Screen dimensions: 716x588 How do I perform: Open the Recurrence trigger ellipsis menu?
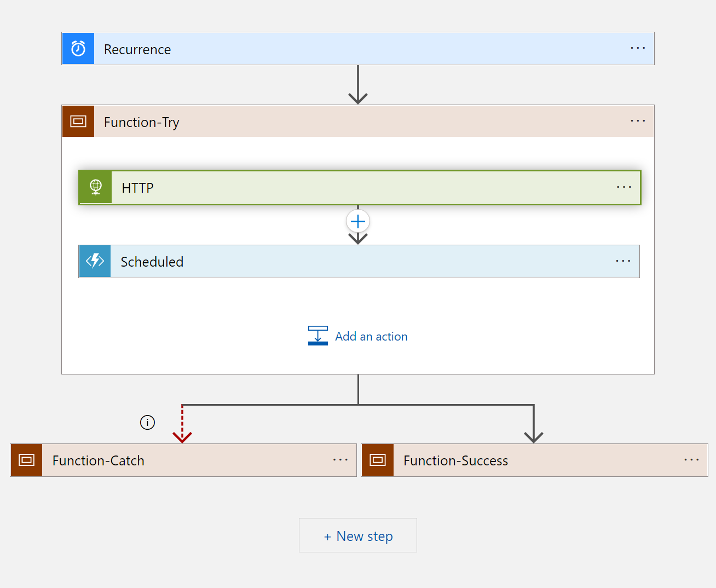[637, 48]
